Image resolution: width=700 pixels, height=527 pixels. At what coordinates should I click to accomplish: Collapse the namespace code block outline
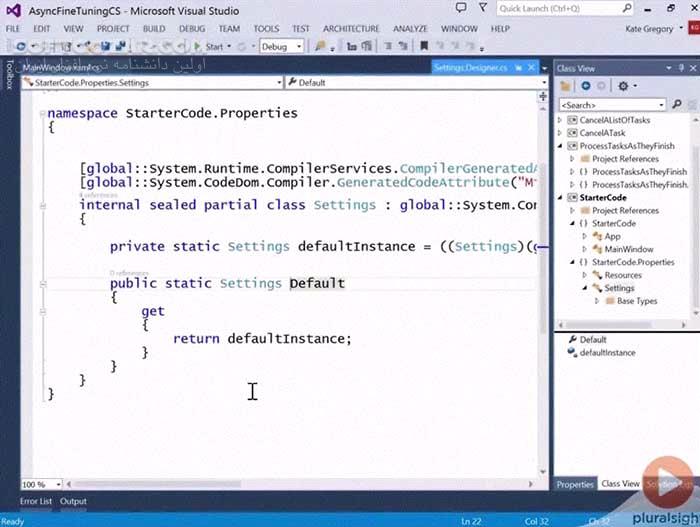42,114
